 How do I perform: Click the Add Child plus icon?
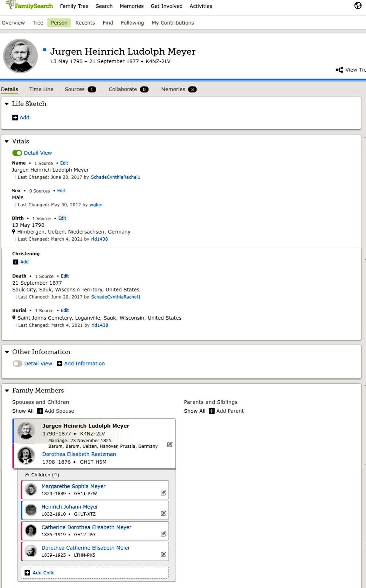[27, 573]
